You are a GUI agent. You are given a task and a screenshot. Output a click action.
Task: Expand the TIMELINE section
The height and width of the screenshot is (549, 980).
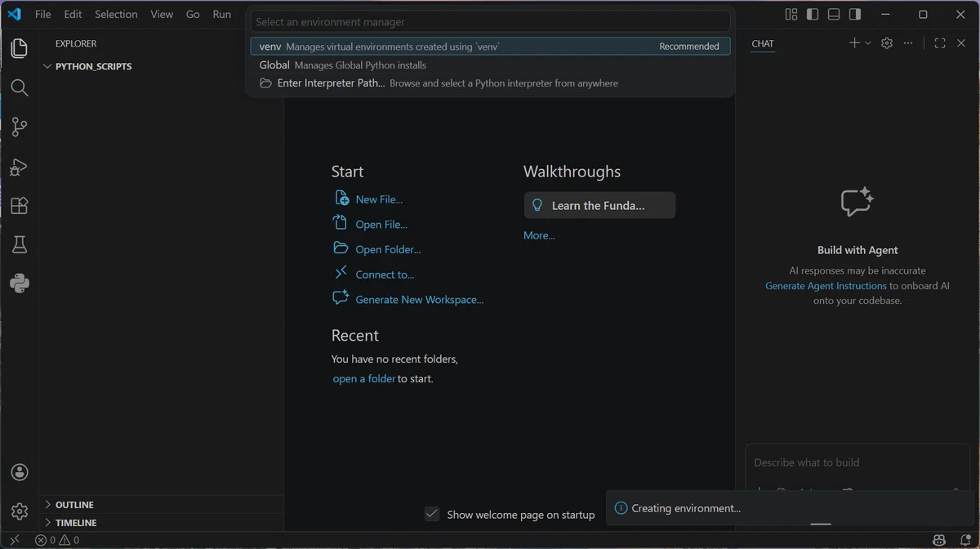pyautogui.click(x=47, y=523)
